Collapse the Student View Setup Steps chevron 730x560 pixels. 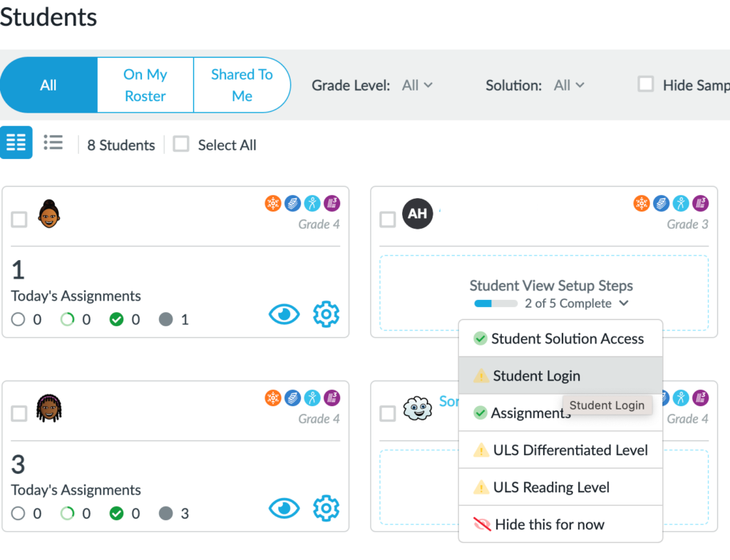[x=624, y=304]
